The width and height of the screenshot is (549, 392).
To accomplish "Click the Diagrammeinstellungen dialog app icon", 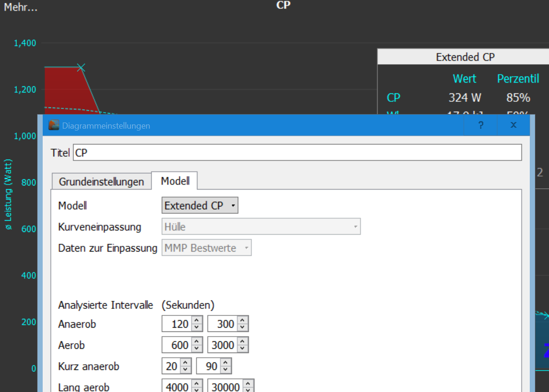I will pos(53,125).
